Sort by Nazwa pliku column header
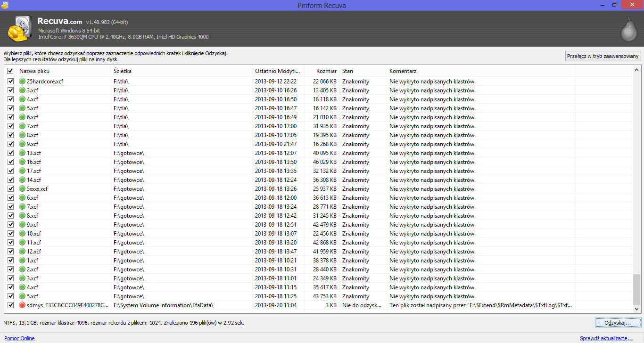This screenshot has height=343, width=644. pyautogui.click(x=64, y=71)
